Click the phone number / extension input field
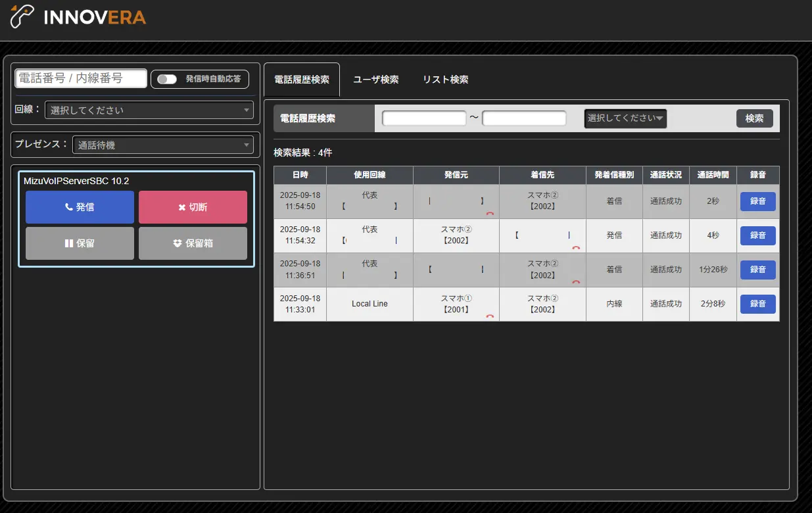This screenshot has width=812, height=513. coord(81,78)
